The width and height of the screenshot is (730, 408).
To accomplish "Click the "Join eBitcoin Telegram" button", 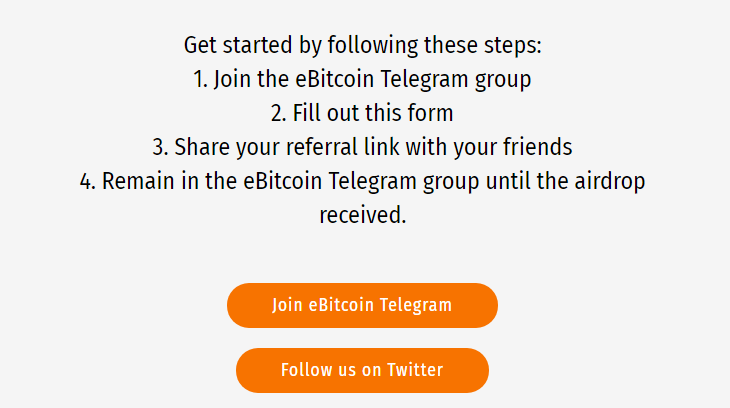I will (362, 306).
